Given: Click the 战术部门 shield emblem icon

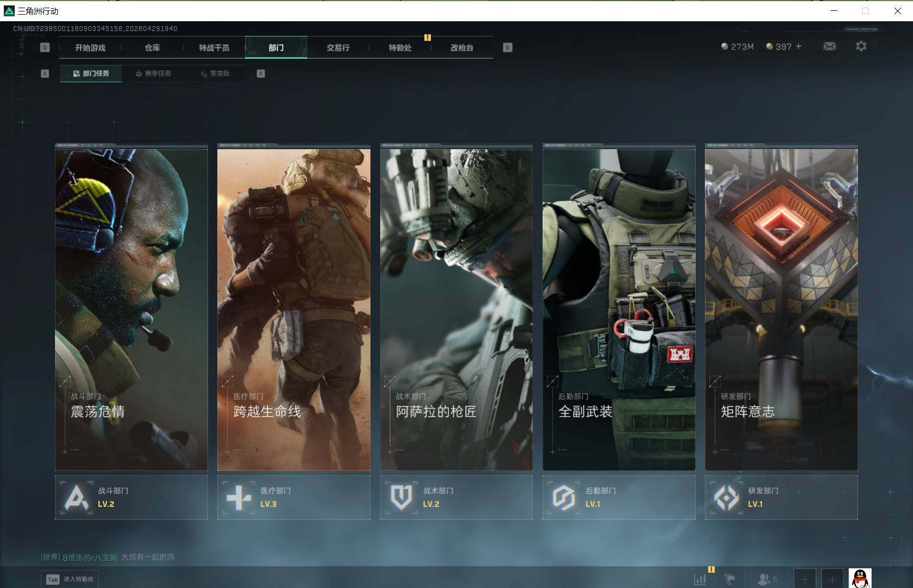Looking at the screenshot, I should point(401,497).
